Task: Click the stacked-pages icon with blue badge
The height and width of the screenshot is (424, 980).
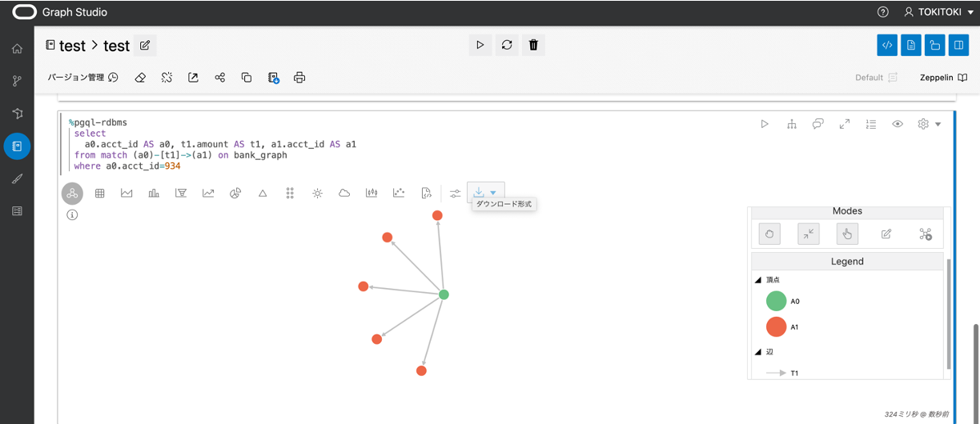Action: point(273,78)
